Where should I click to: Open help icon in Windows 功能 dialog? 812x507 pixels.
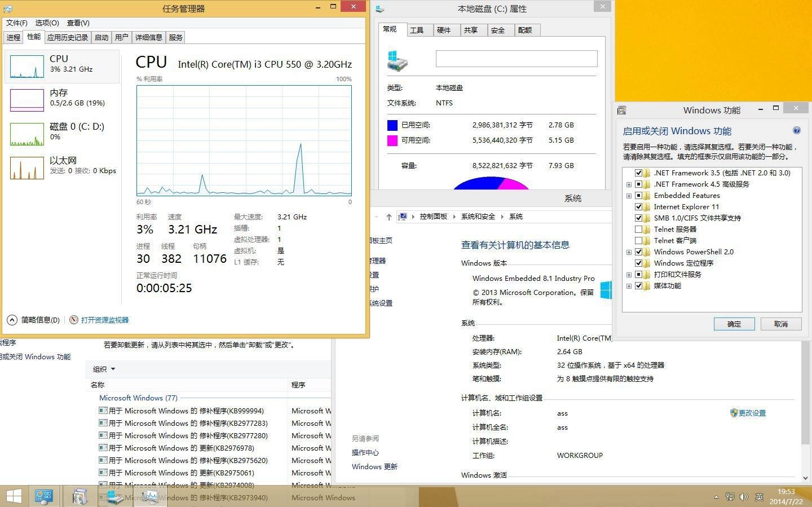[797, 130]
